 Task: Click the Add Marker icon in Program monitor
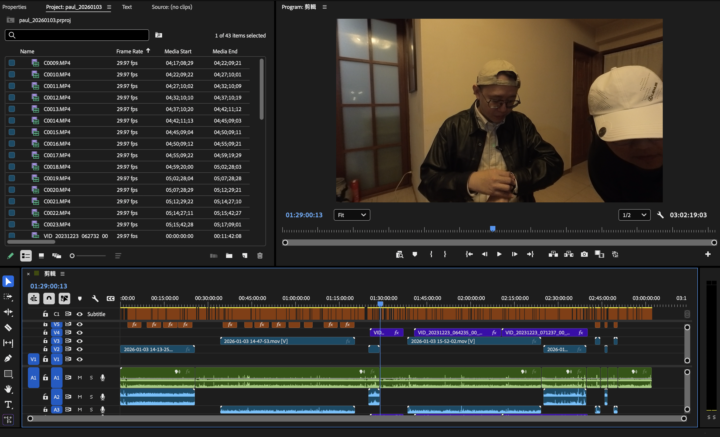pyautogui.click(x=415, y=254)
